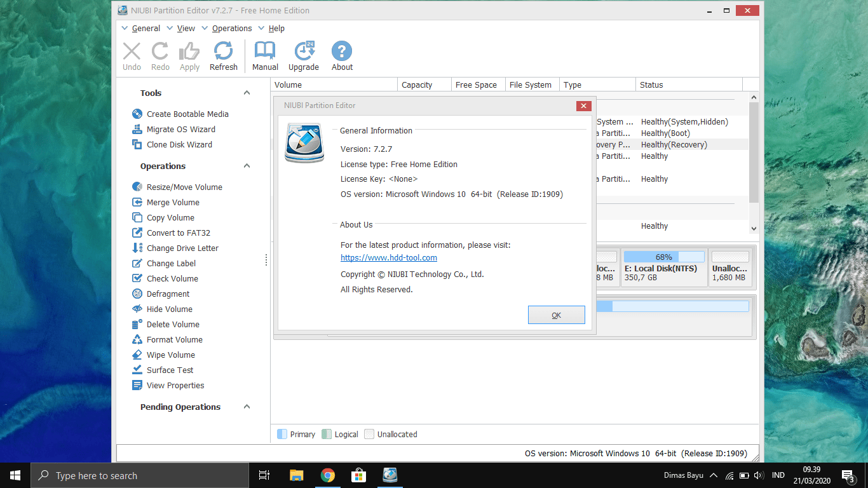Open Google Chrome from the taskbar
This screenshot has width=868, height=488.
pyautogui.click(x=328, y=475)
